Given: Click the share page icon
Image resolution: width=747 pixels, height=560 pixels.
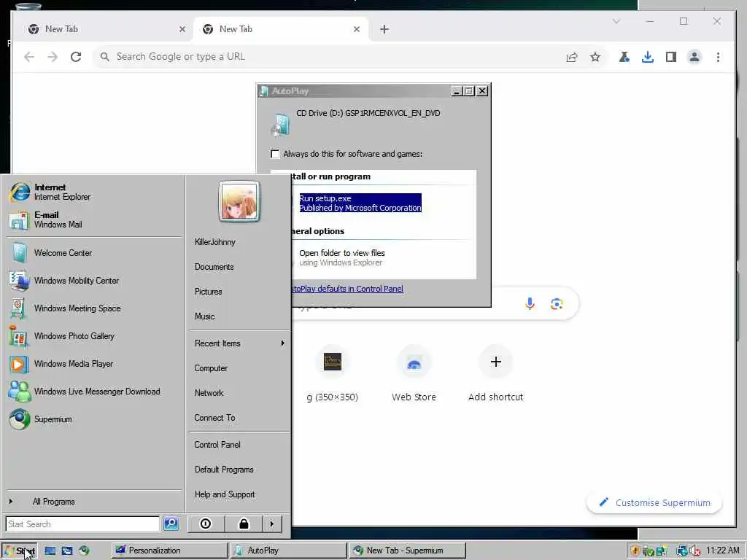Looking at the screenshot, I should [572, 57].
